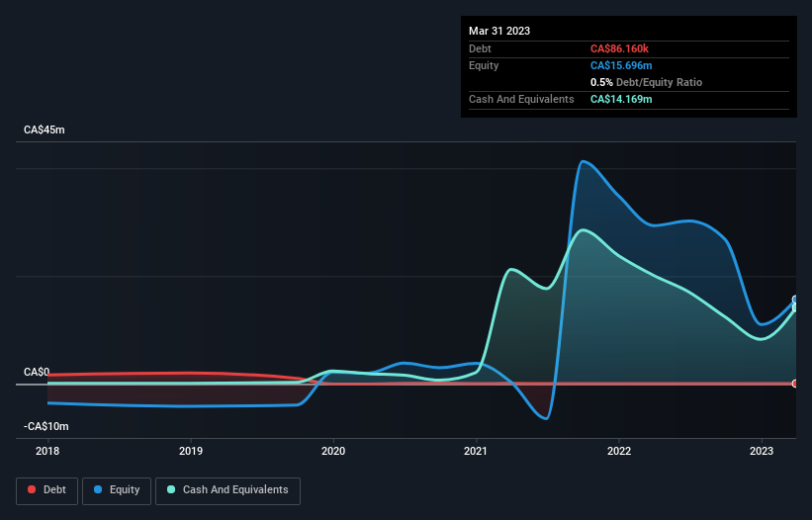
Task: Click the 0.5% Debt/Equity Ratio text
Action: point(646,82)
